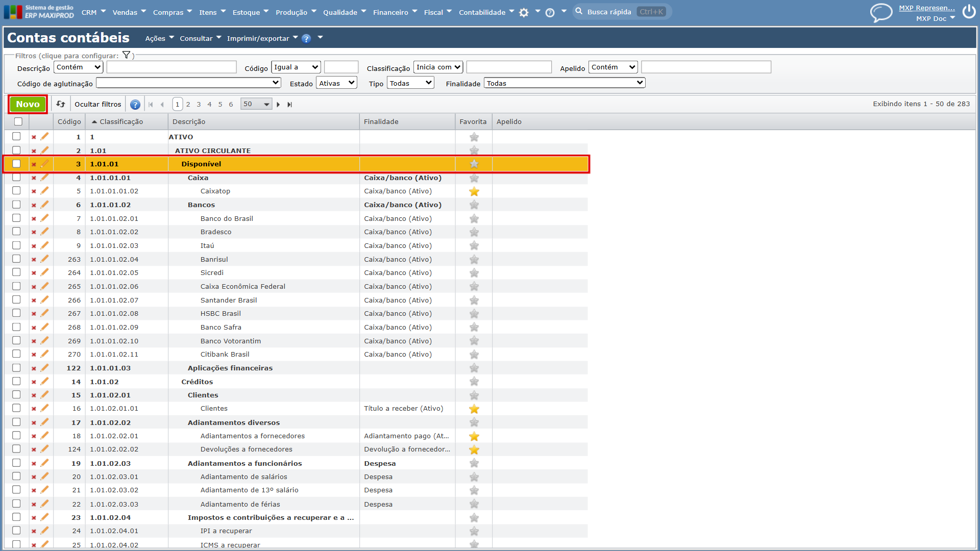
Task: Open the chat speech bubble icon
Action: click(881, 13)
